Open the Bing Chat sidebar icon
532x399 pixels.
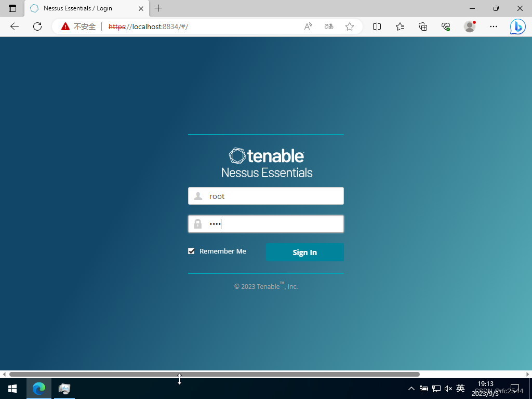[518, 27]
